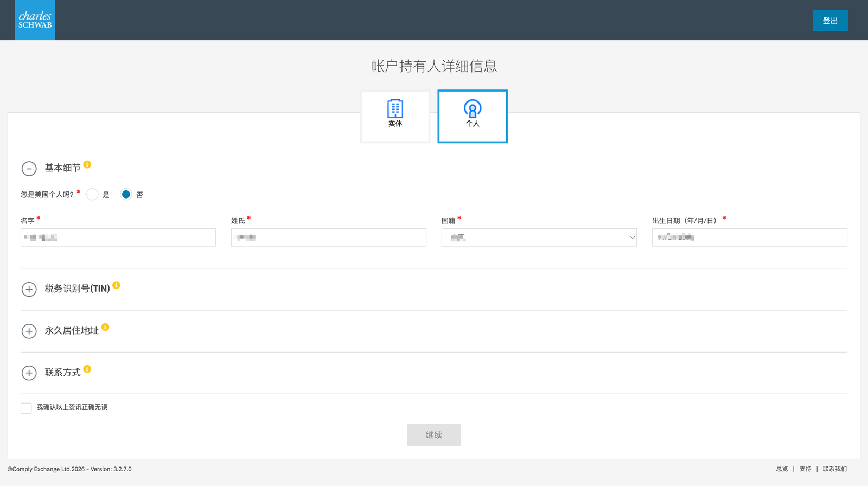The height and width of the screenshot is (486, 868).
Task: Open info icon next to 永久居住地址
Action: 105,327
